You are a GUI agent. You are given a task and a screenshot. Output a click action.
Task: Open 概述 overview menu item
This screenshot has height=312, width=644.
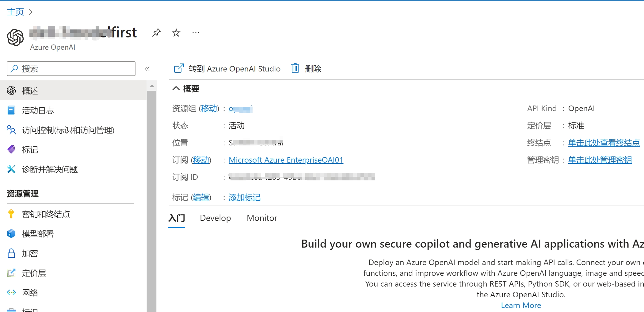click(x=73, y=91)
